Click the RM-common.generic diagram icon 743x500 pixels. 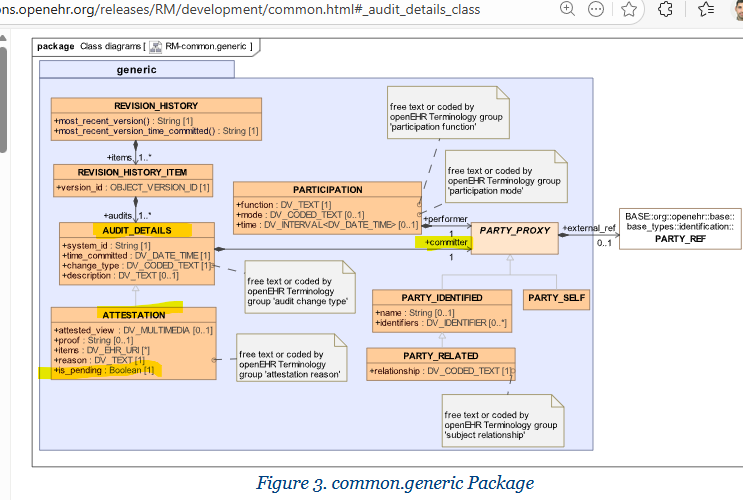tap(158, 46)
